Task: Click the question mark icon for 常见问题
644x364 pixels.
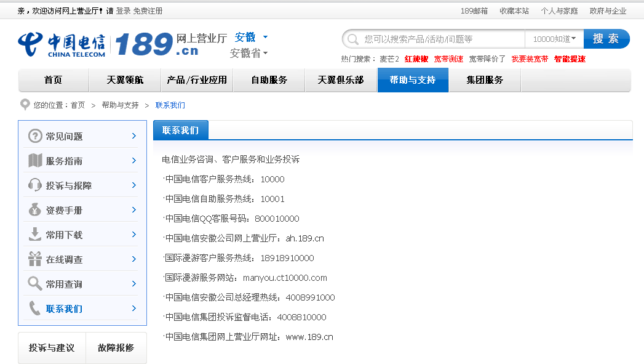Action: [35, 135]
